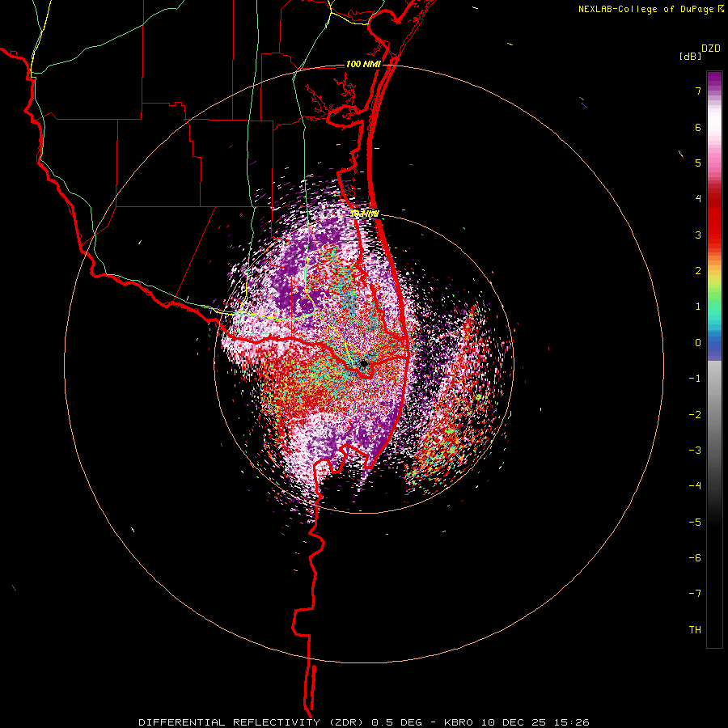Click the 2 value on the color scale
This screenshot has height=728, width=728.
698,271
